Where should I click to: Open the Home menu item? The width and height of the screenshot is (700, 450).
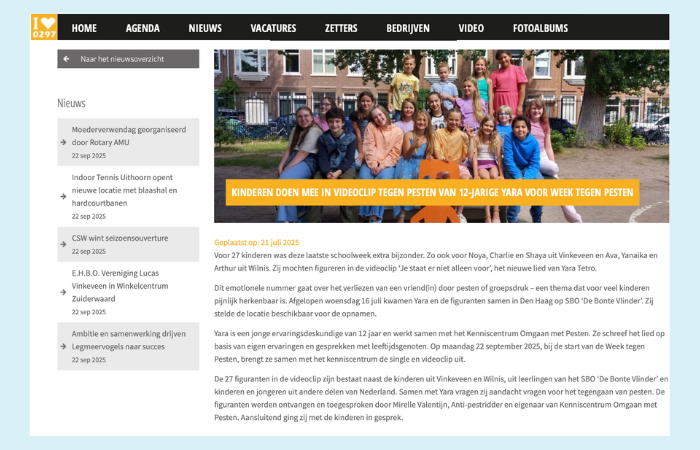click(x=84, y=28)
